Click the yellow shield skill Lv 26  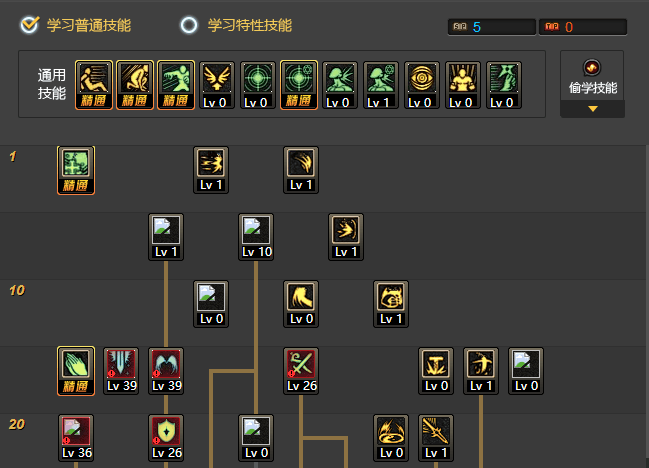[166, 438]
